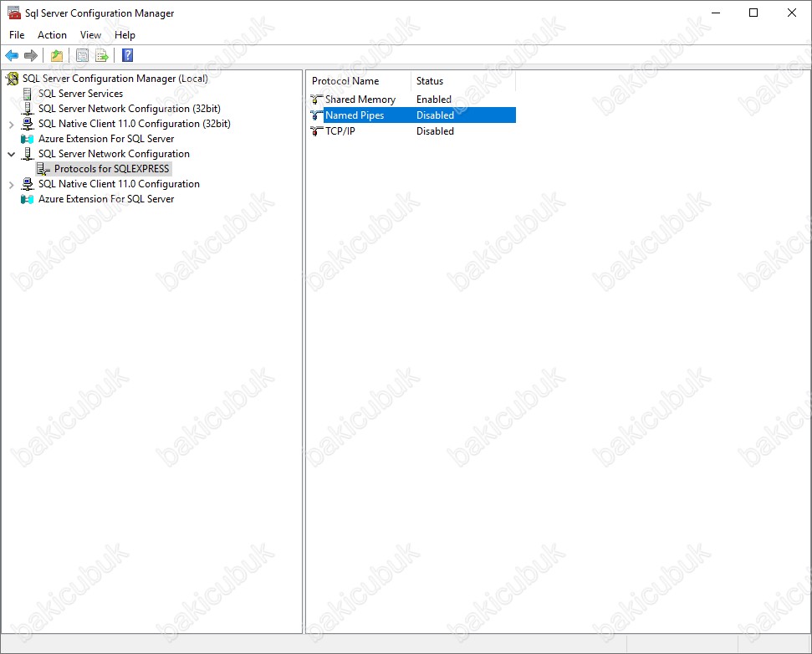Collapse the SQL Server Network Configuration node
This screenshot has height=654, width=812.
click(12, 155)
